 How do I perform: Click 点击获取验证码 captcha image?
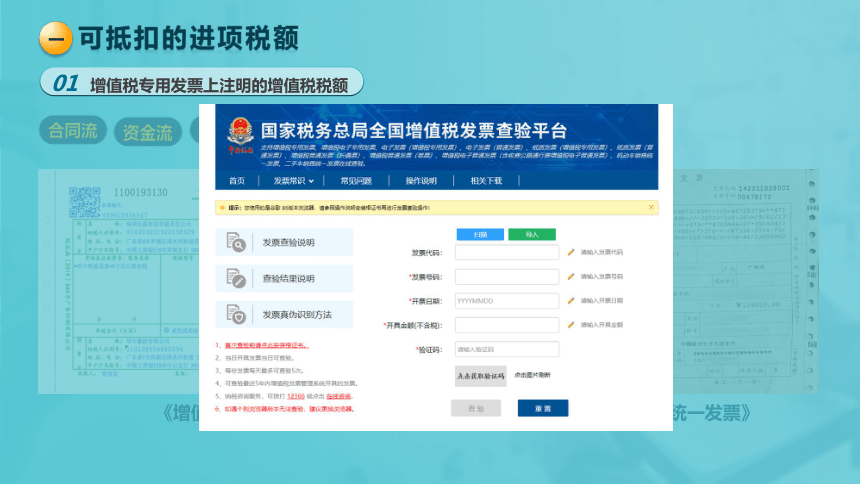pyautogui.click(x=480, y=376)
